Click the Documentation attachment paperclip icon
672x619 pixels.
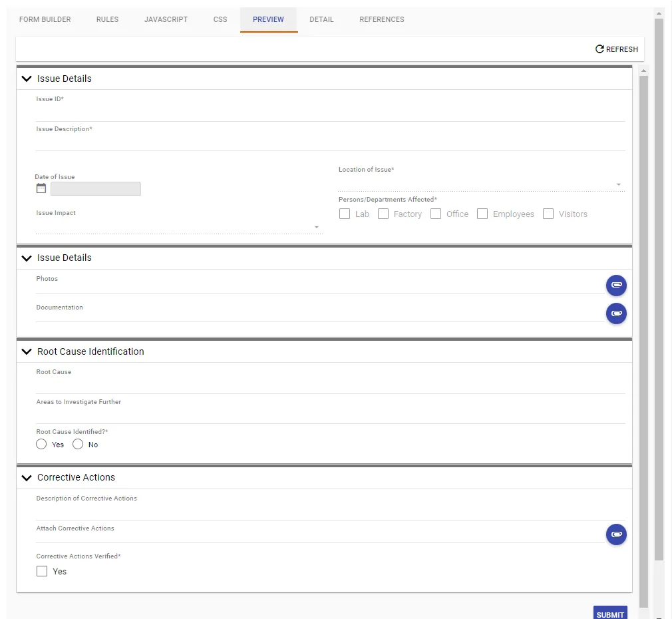pyautogui.click(x=616, y=313)
